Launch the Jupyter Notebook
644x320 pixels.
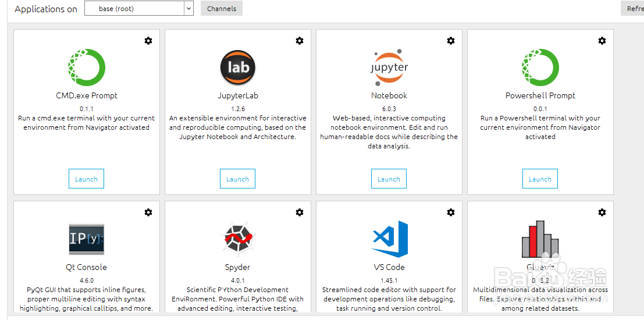point(389,179)
